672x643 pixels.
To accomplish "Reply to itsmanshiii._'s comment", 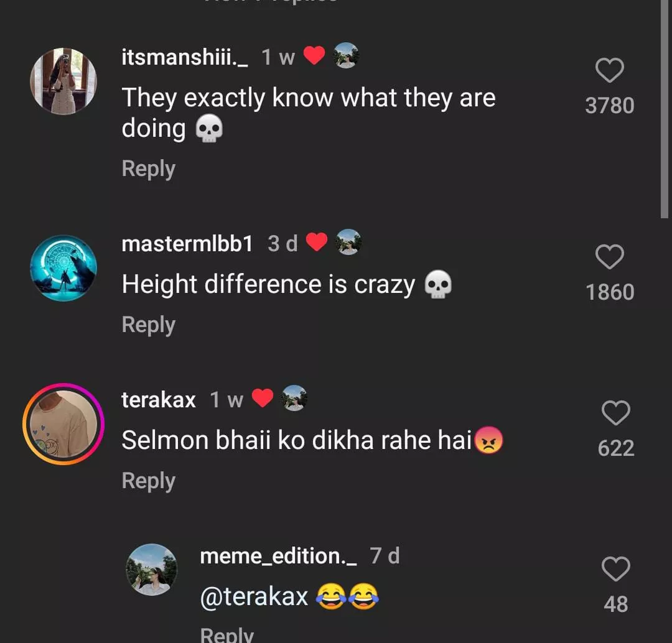I will (x=148, y=169).
